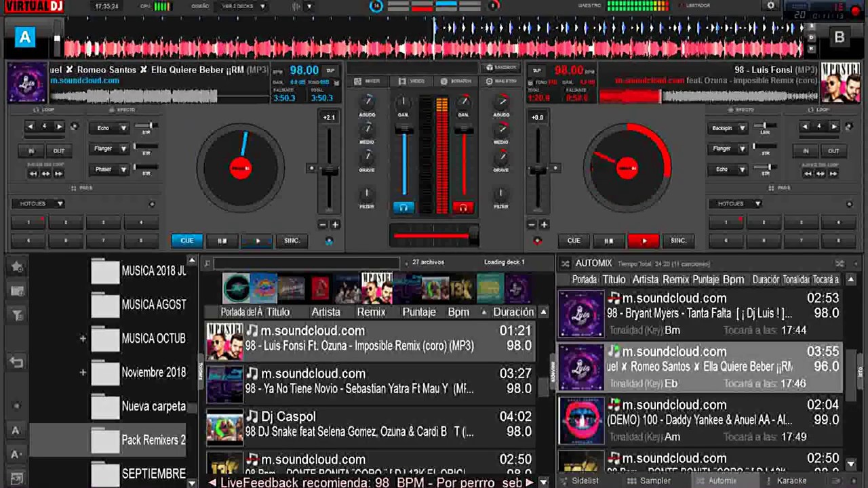This screenshot has width=868, height=488.
Task: Select the deck A waveform button
Action: tap(25, 37)
